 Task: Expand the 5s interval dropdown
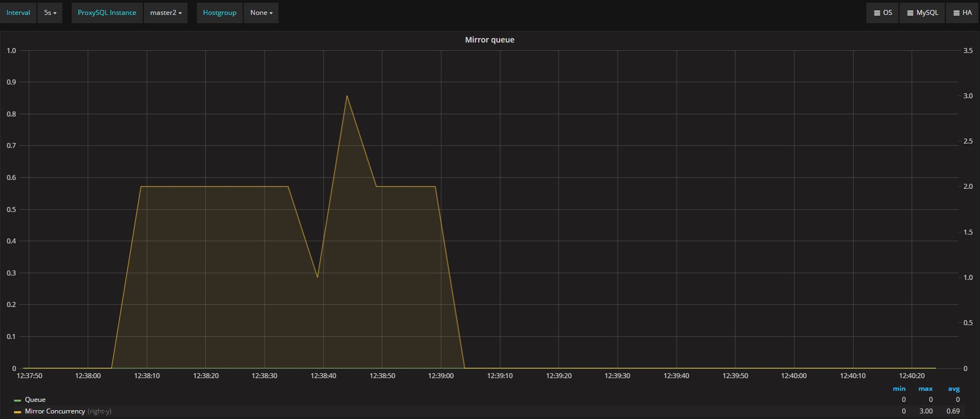click(50, 13)
